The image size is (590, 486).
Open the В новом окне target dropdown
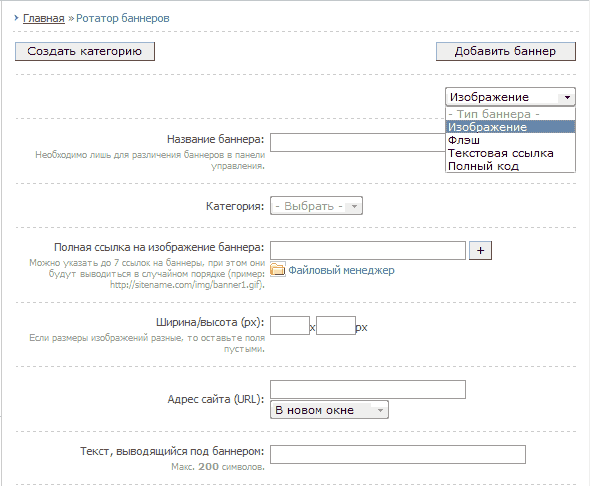pyautogui.click(x=329, y=410)
